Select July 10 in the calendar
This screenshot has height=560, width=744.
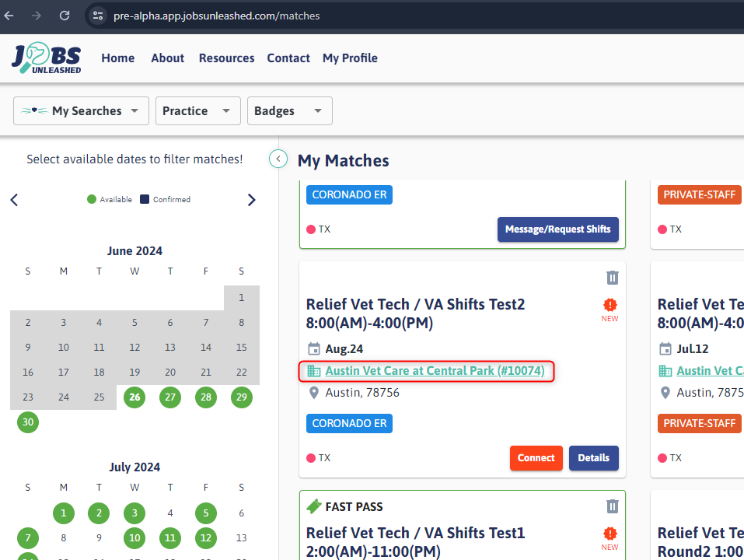(134, 537)
